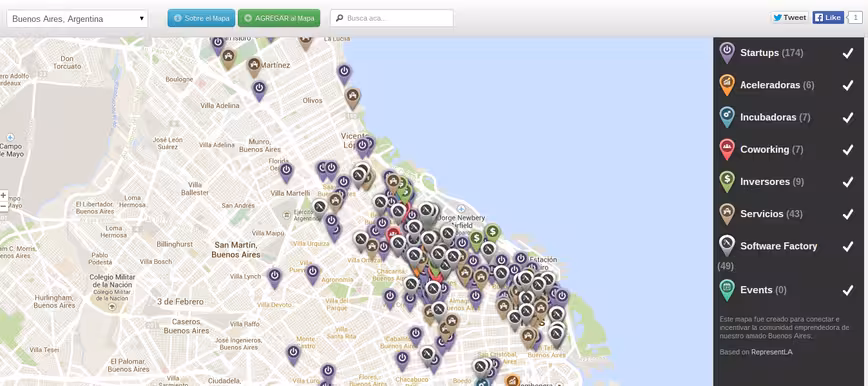Click the Tweet button
The image size is (868, 386).
(x=790, y=17)
